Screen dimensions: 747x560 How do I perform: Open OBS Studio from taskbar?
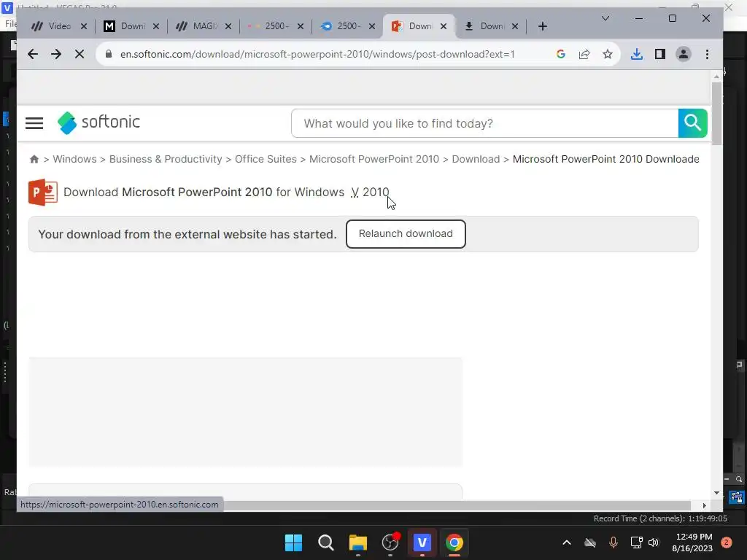point(390,542)
